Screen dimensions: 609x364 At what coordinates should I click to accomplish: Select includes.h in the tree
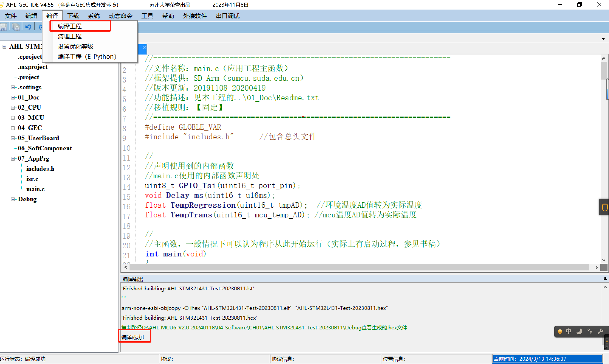pyautogui.click(x=40, y=169)
